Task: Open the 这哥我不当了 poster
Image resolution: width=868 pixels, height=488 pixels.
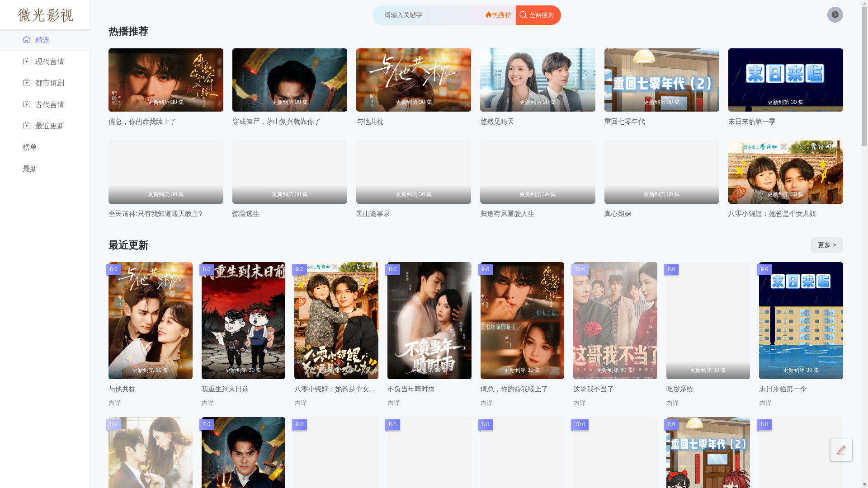Action: [x=615, y=320]
